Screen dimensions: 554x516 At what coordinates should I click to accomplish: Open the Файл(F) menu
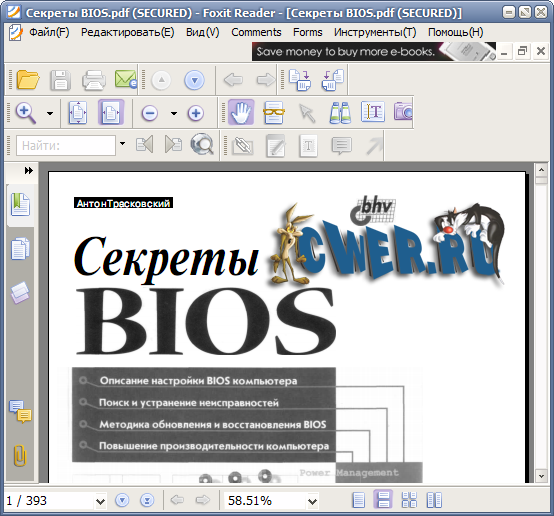coord(49,32)
